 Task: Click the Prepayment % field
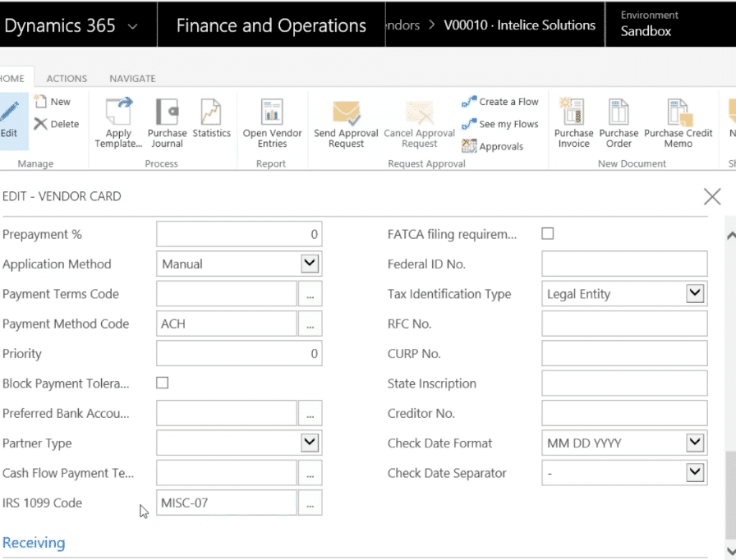[239, 234]
